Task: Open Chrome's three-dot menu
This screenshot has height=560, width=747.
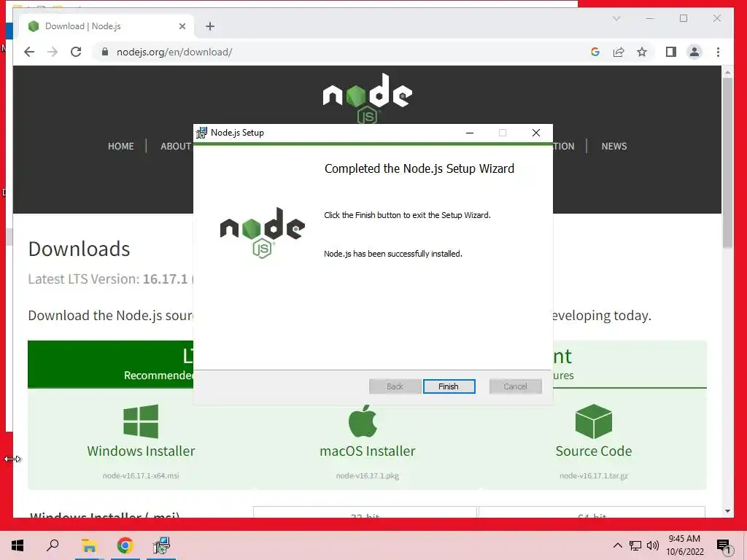Action: (718, 52)
